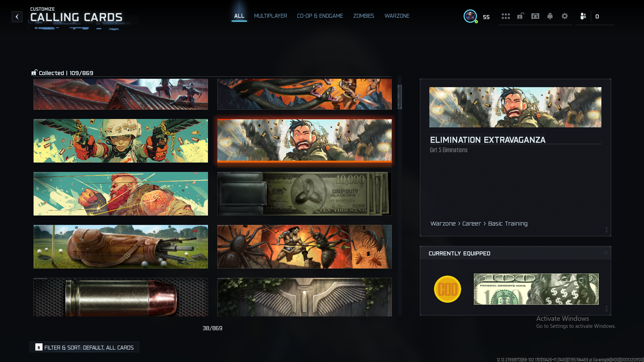The image size is (644, 362).
Task: Go back using the arrow beside Calling Cards
Action: pos(17,17)
